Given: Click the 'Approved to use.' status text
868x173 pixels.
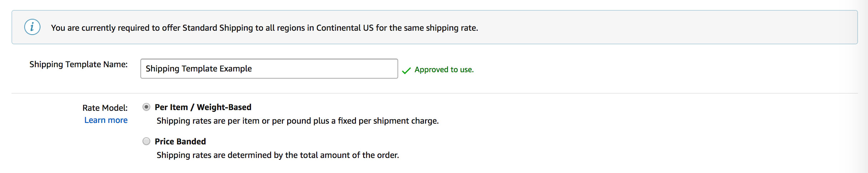Looking at the screenshot, I should tap(444, 70).
